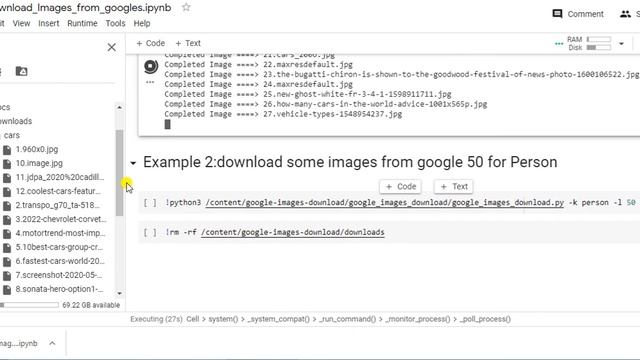Click the file icon beside 1.960x0.jpg
The height and width of the screenshot is (360, 640).
click(x=7, y=150)
